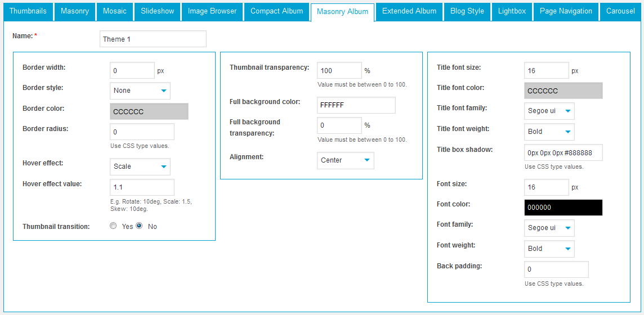Open the Blog Style tab

click(467, 11)
